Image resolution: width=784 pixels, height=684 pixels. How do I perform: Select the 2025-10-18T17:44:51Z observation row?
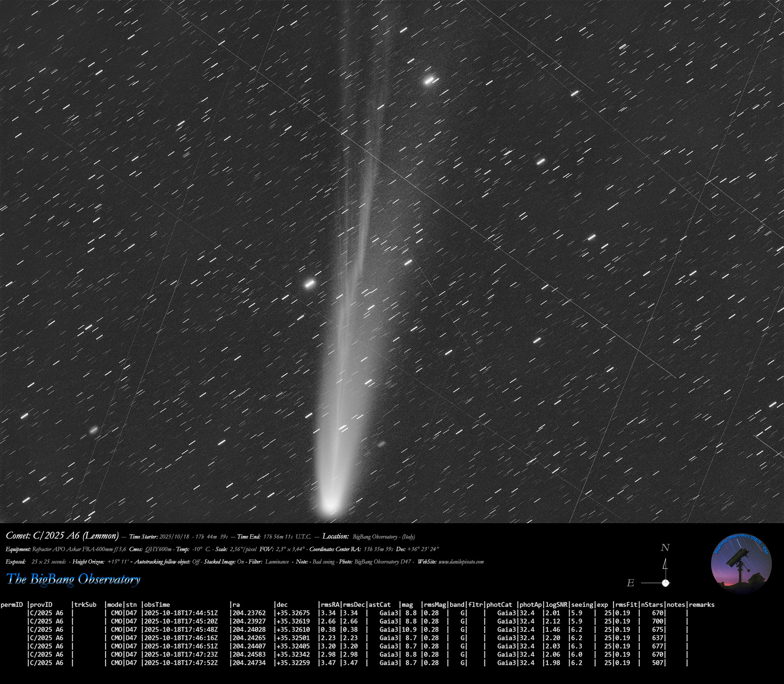pyautogui.click(x=181, y=613)
